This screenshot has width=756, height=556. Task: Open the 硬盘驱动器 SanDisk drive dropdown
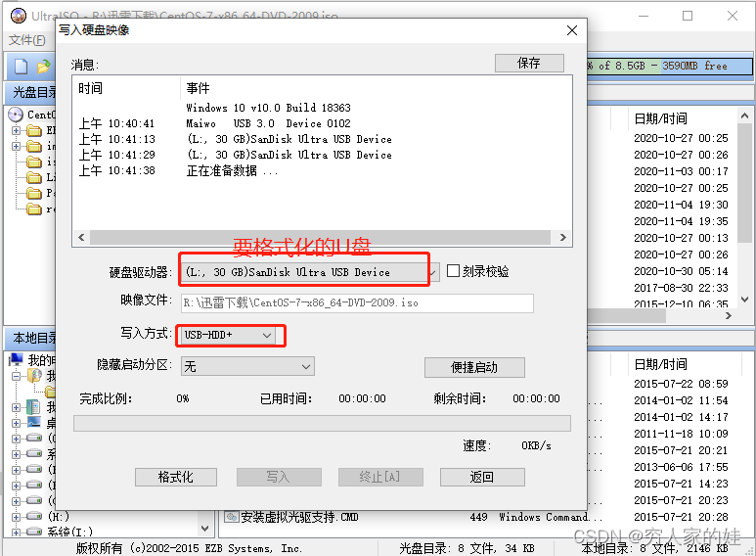tap(433, 273)
